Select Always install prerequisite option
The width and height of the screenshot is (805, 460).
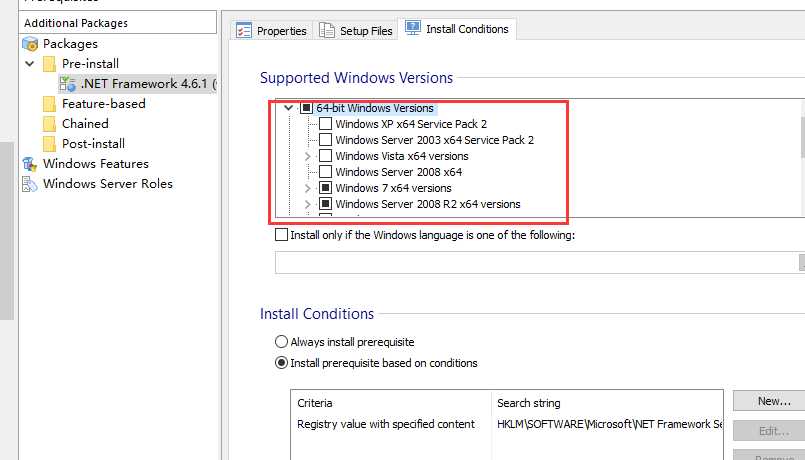pyautogui.click(x=281, y=342)
